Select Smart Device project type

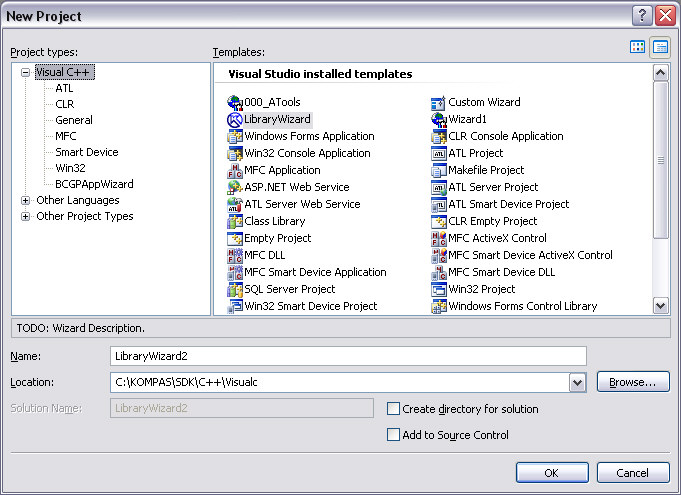[x=86, y=152]
